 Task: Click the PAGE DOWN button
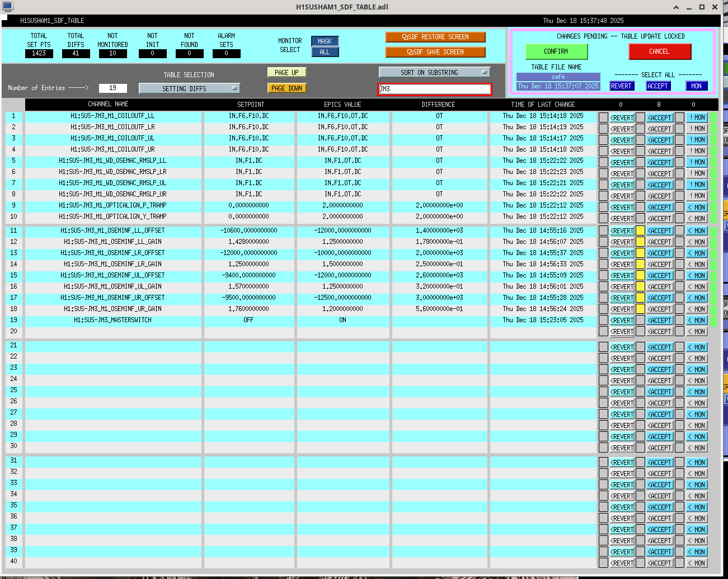point(287,88)
